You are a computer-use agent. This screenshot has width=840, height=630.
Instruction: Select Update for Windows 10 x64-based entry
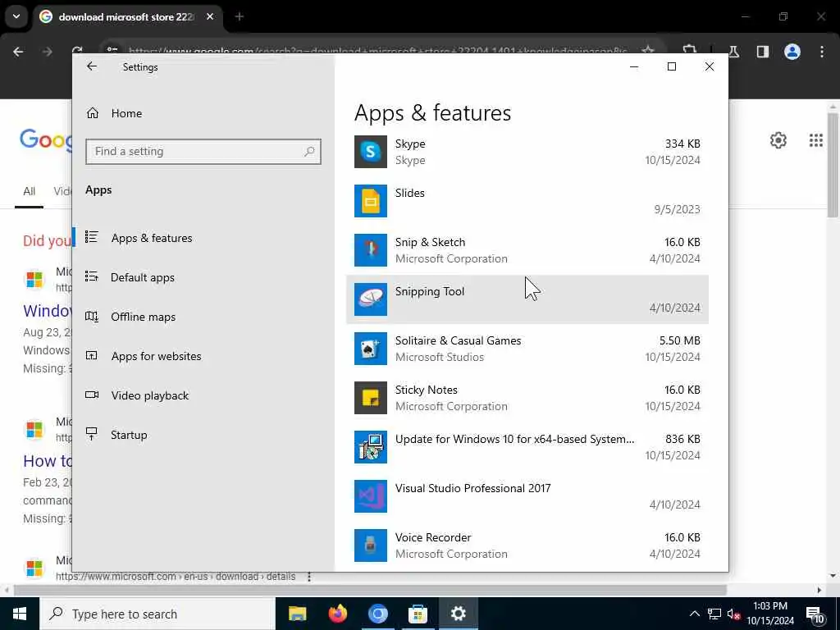[515, 440]
